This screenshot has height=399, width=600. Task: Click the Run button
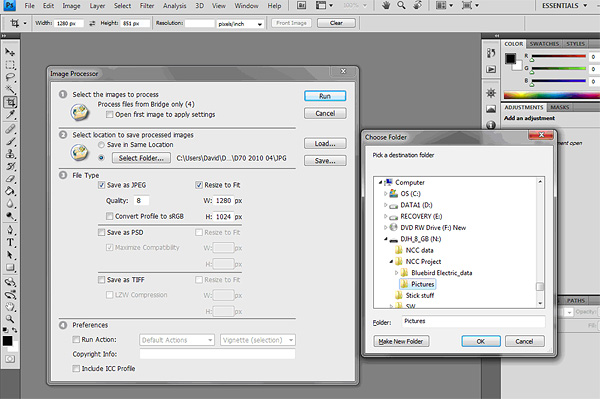click(x=325, y=96)
